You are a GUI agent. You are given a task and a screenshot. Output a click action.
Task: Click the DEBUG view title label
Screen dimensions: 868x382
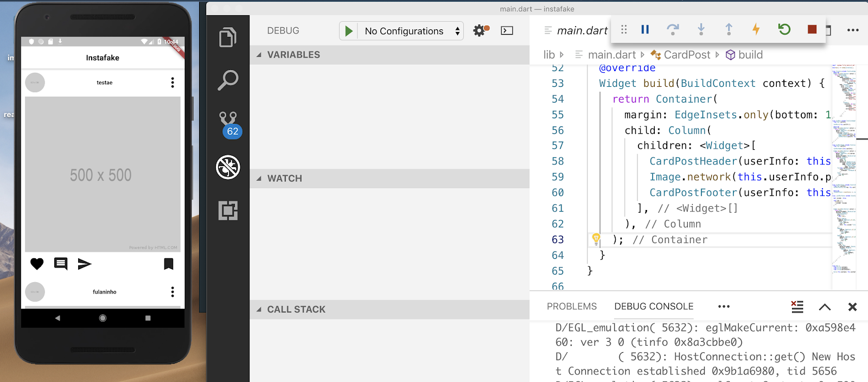click(283, 31)
